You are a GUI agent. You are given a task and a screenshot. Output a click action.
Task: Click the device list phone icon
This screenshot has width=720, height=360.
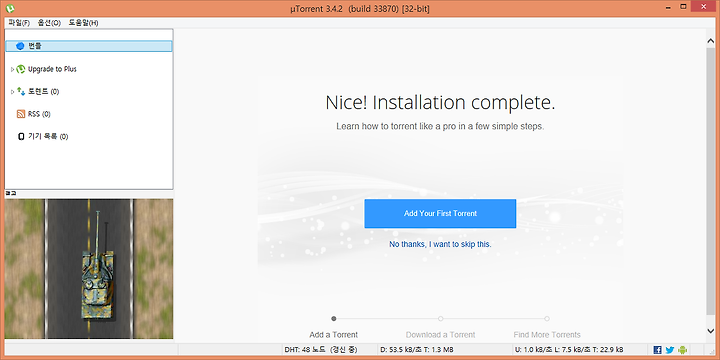pyautogui.click(x=21, y=136)
